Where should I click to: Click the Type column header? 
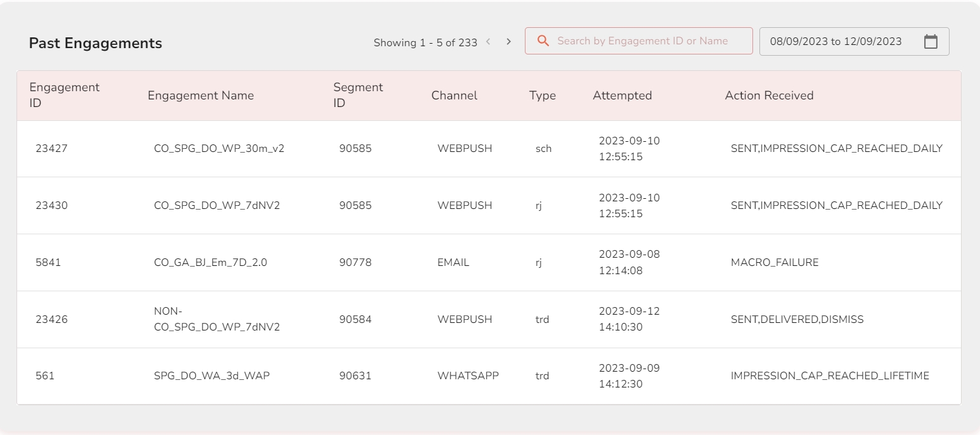click(x=542, y=96)
